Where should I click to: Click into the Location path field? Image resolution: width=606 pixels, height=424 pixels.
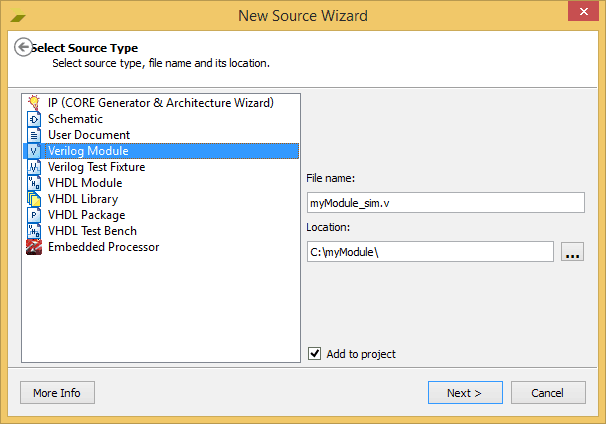tap(430, 252)
